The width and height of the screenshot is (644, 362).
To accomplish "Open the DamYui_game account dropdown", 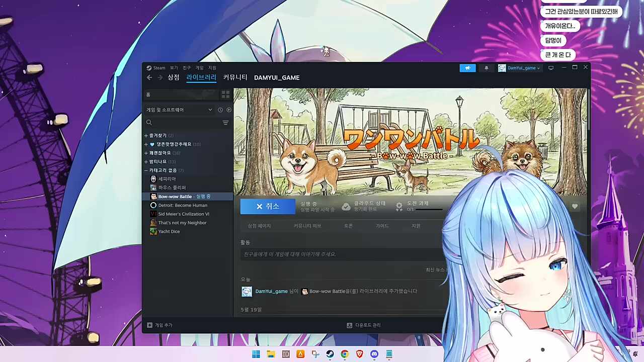I will (x=519, y=68).
